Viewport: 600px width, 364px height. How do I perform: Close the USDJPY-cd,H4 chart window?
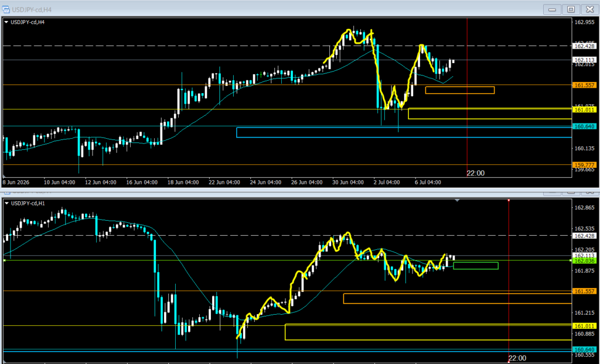click(x=589, y=9)
